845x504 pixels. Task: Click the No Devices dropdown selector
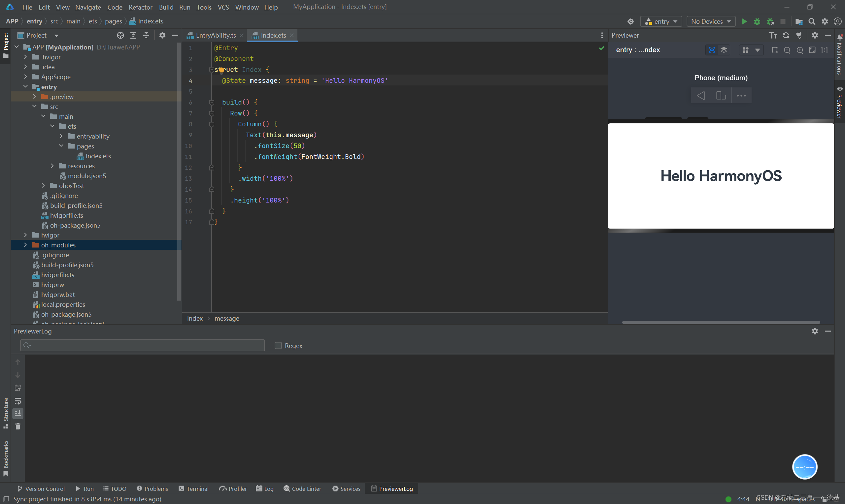click(x=711, y=21)
